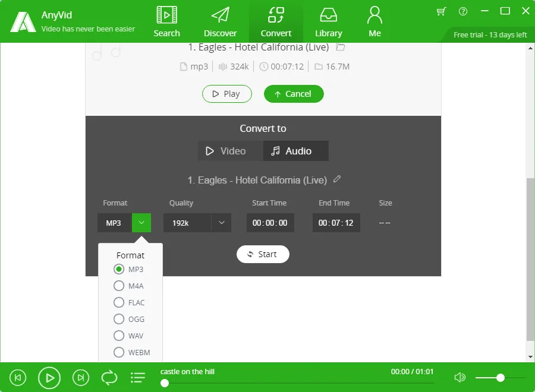The height and width of the screenshot is (392, 535).
Task: Skip to previous track
Action: (x=18, y=378)
